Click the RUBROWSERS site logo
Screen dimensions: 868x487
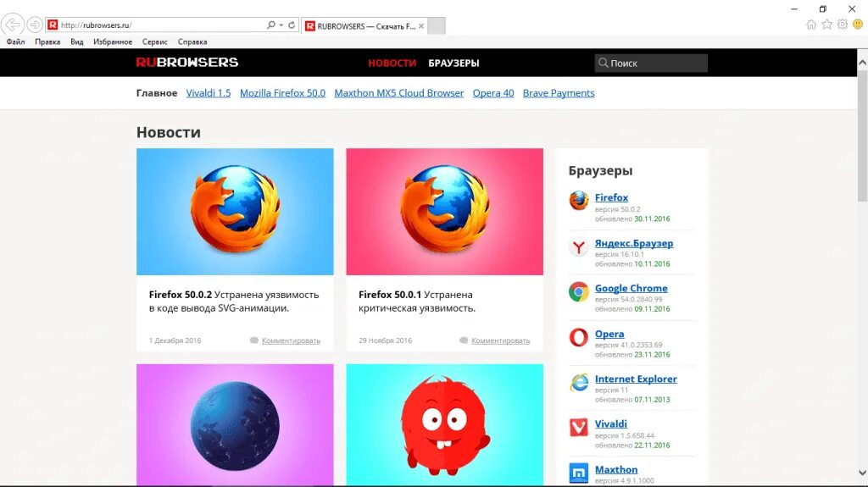(187, 63)
